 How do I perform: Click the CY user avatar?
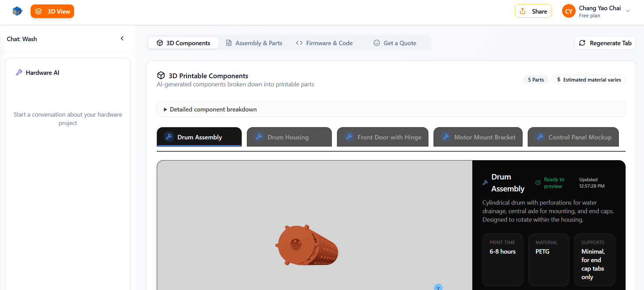[x=569, y=11]
